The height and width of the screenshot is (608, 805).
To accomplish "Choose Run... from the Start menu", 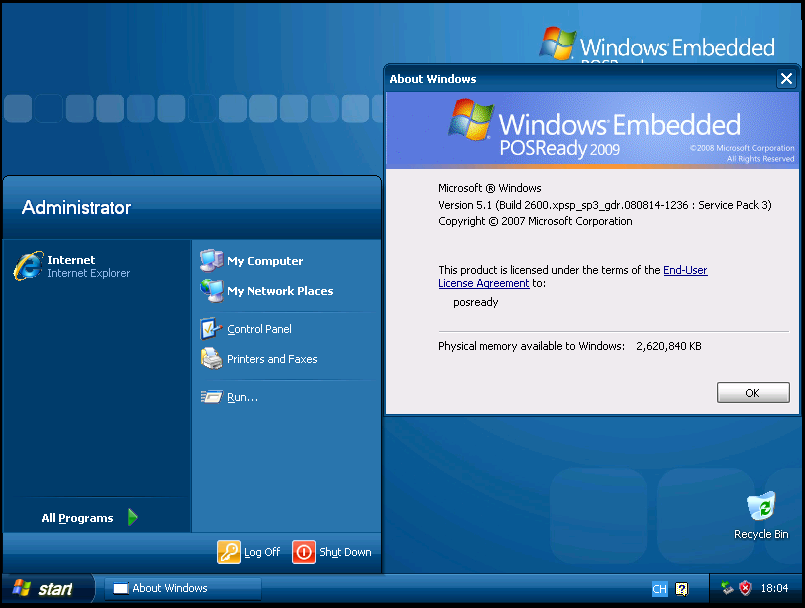I will [x=229, y=397].
